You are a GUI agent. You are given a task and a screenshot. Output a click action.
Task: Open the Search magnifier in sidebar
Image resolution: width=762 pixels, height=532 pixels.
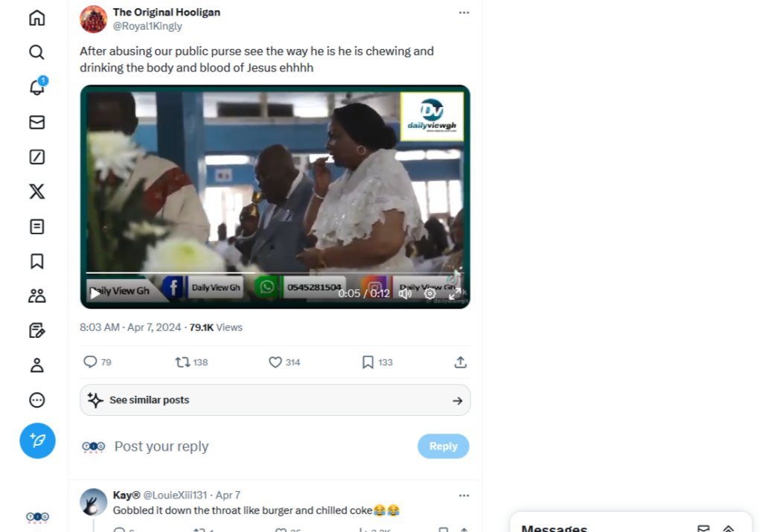click(x=37, y=53)
